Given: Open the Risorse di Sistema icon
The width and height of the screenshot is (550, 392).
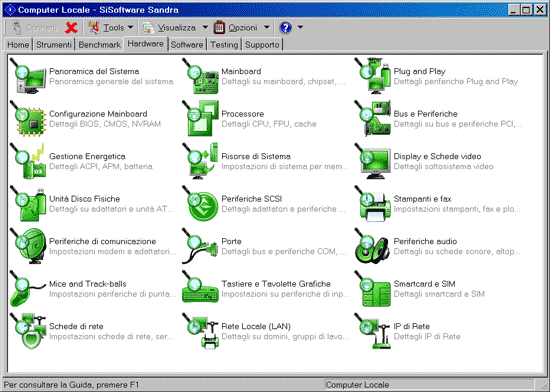Looking at the screenshot, I should click(201, 161).
